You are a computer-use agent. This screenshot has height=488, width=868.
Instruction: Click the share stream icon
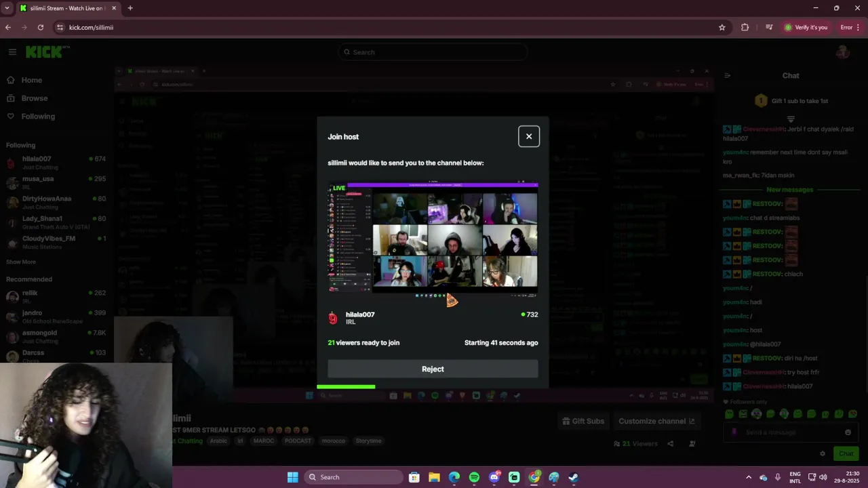671,444
